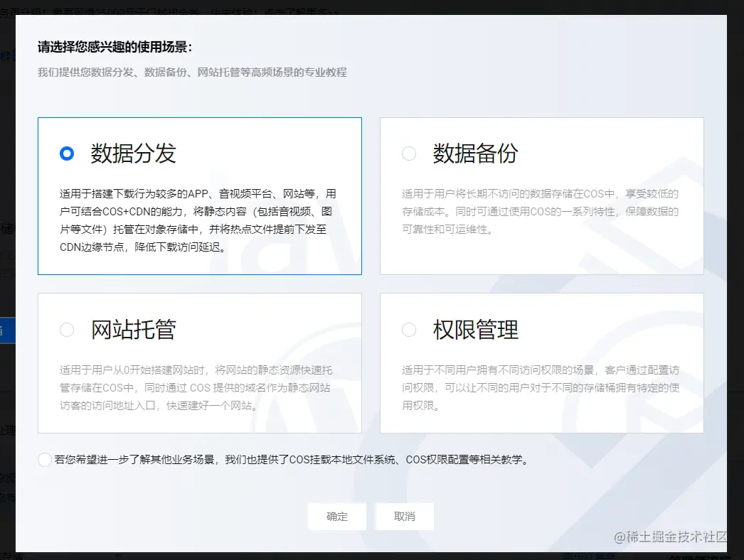Image resolution: width=744 pixels, height=560 pixels.
Task: Select the 权限管理 radio button
Action: [409, 330]
